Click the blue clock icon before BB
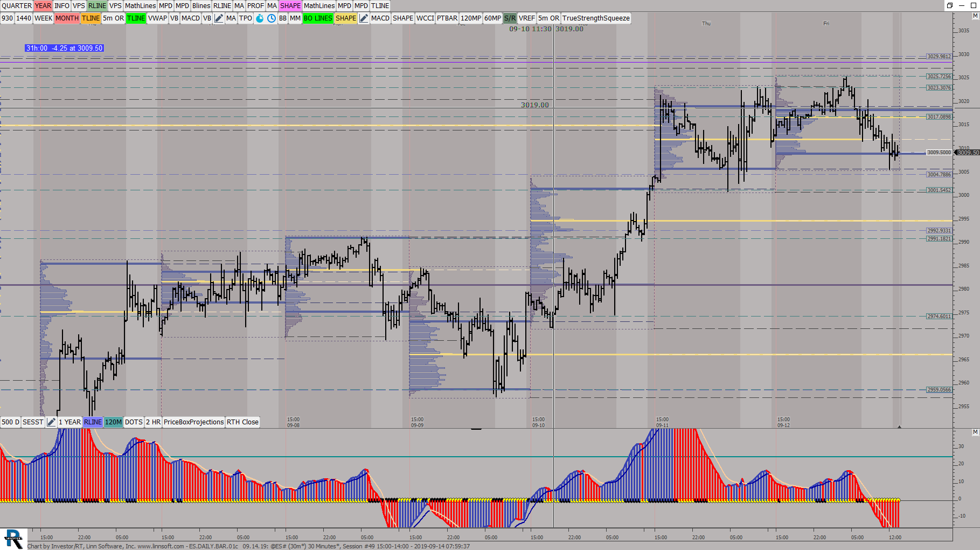 pyautogui.click(x=272, y=18)
